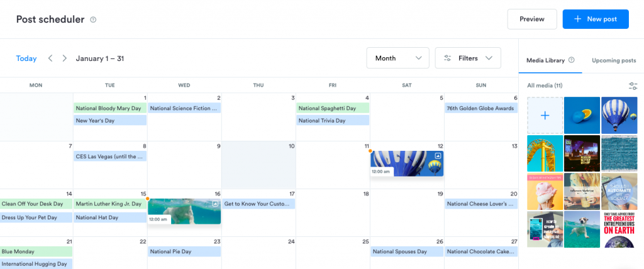The height and width of the screenshot is (269, 644).
Task: Click the Media Library help icon
Action: [x=572, y=60]
